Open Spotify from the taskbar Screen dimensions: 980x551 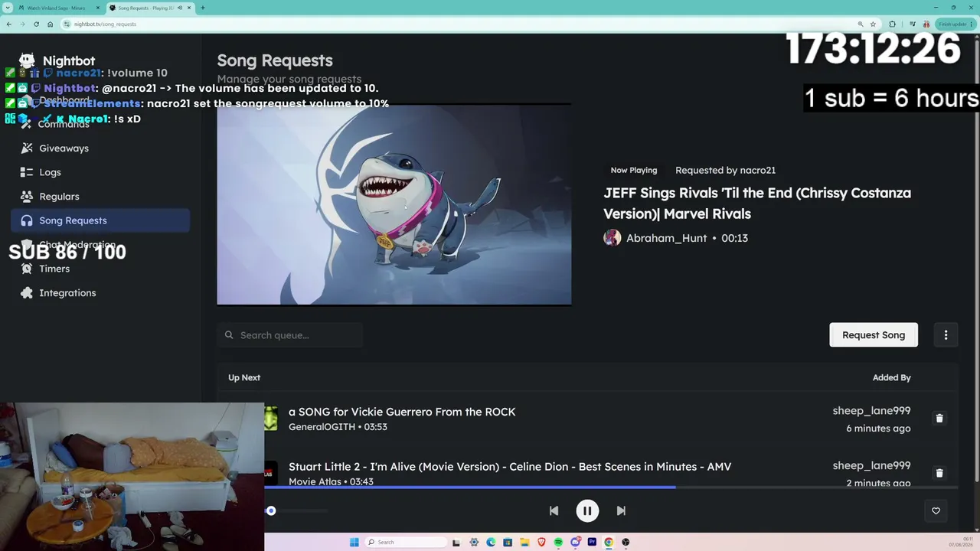click(558, 542)
